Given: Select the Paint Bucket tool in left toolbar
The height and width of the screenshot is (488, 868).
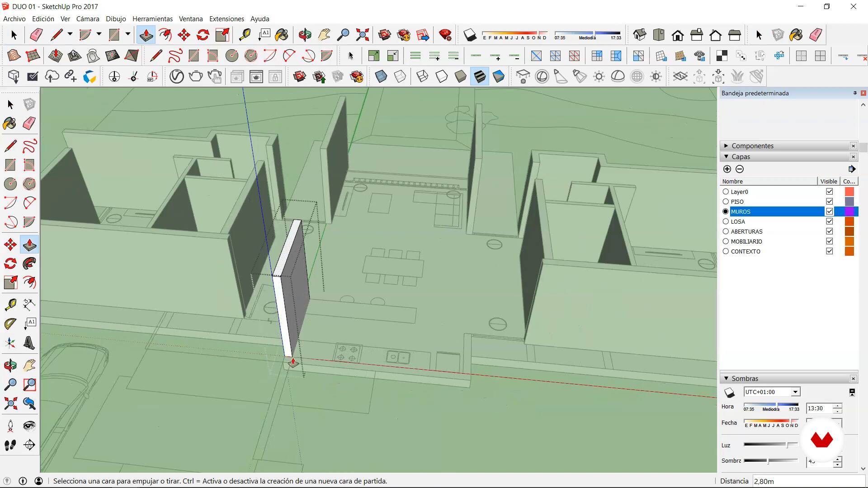Looking at the screenshot, I should click(x=10, y=123).
